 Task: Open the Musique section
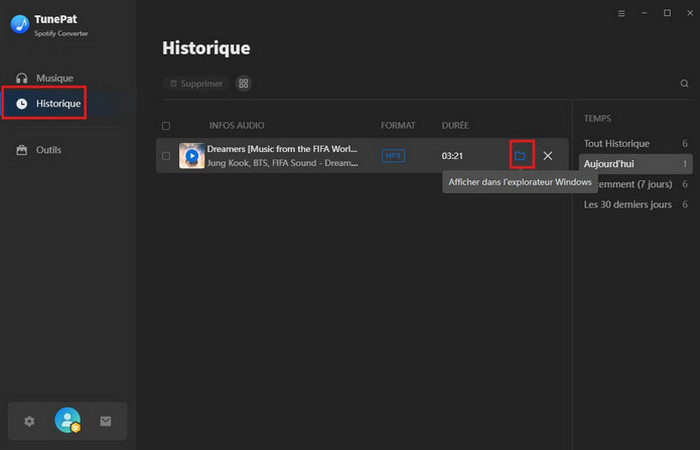[54, 78]
